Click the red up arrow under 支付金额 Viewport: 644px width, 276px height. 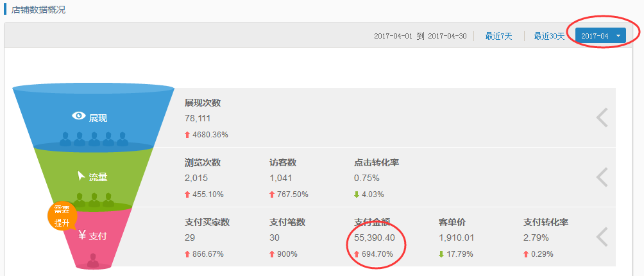point(357,254)
